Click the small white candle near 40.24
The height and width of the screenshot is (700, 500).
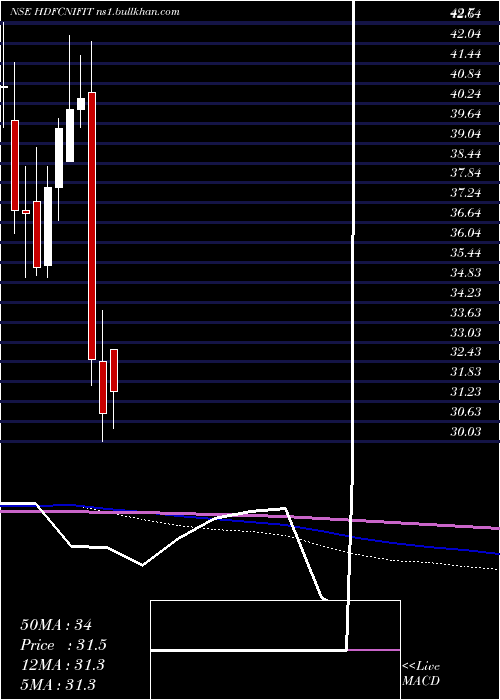[81, 104]
